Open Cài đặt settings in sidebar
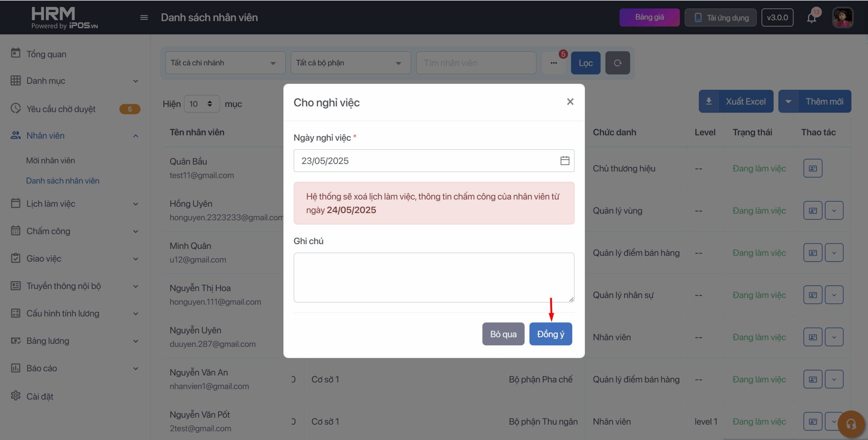This screenshot has width=868, height=440. [x=40, y=396]
